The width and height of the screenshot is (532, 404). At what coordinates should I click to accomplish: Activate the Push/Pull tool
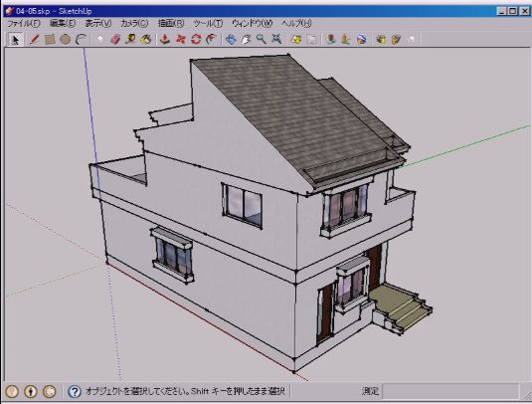coord(165,40)
